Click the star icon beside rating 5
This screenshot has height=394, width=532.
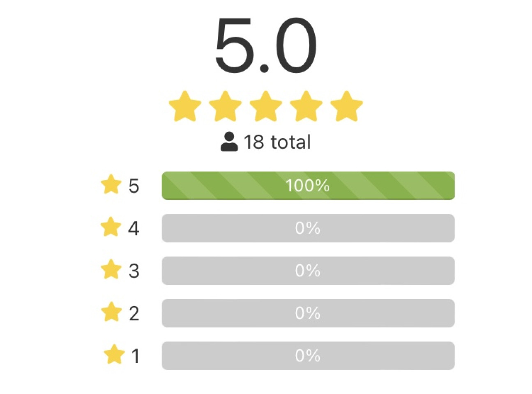tap(111, 185)
